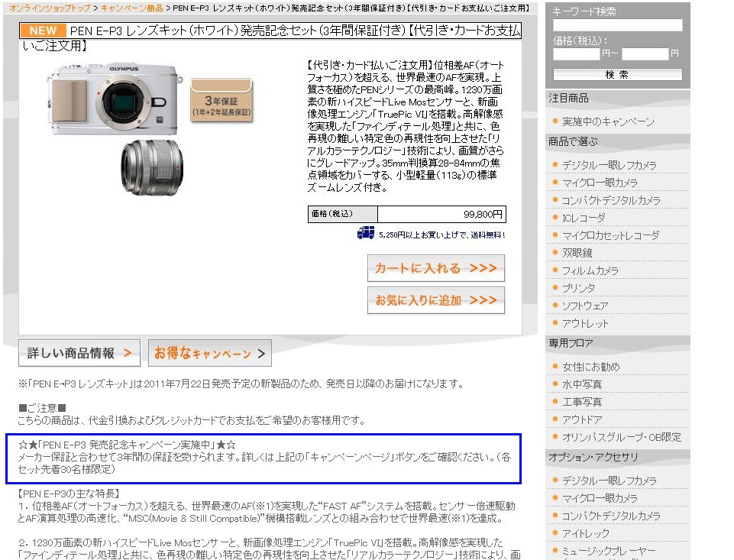Select デジタル一眼レフカメラ under 商品で選ぶ
This screenshot has width=734, height=560.
tap(610, 165)
